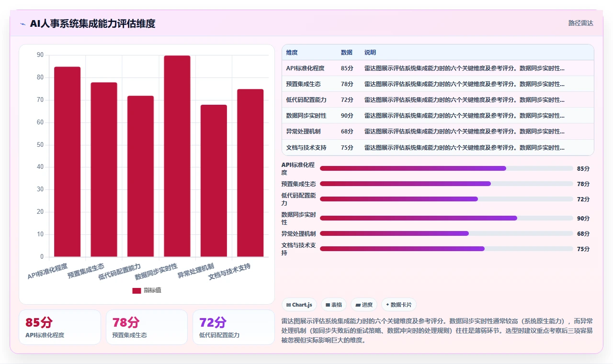Image resolution: width=613 pixels, height=364 pixels.
Task: Click the 68分 value beside the progress bar
Action: [x=583, y=233]
